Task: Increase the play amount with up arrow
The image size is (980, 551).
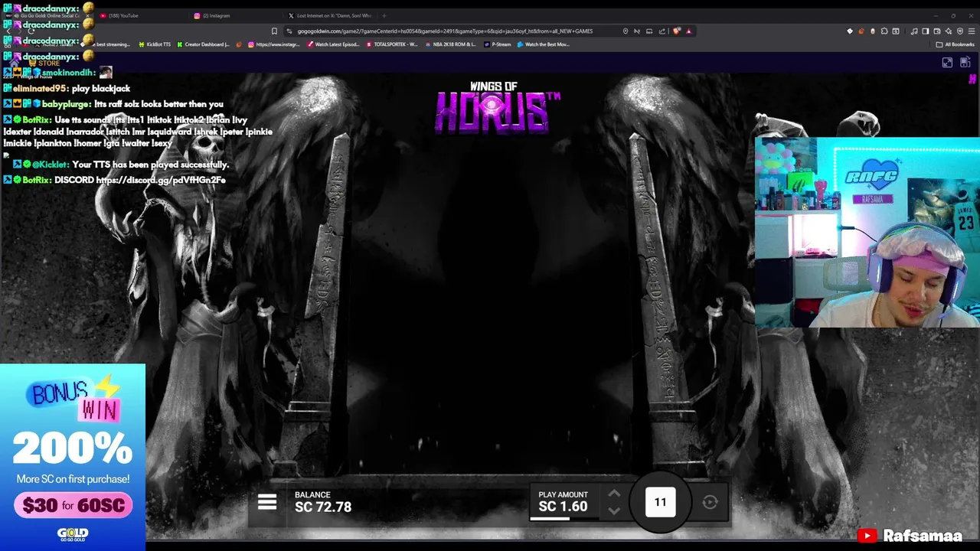Action: click(x=614, y=494)
